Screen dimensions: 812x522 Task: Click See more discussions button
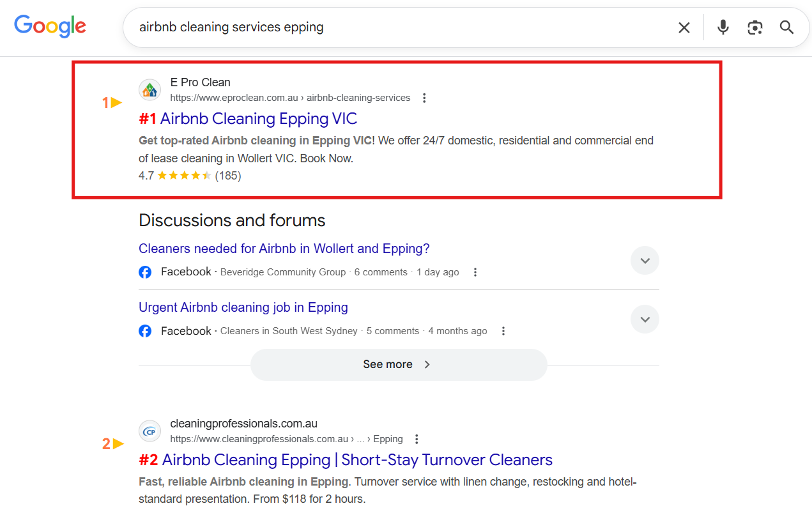point(398,364)
